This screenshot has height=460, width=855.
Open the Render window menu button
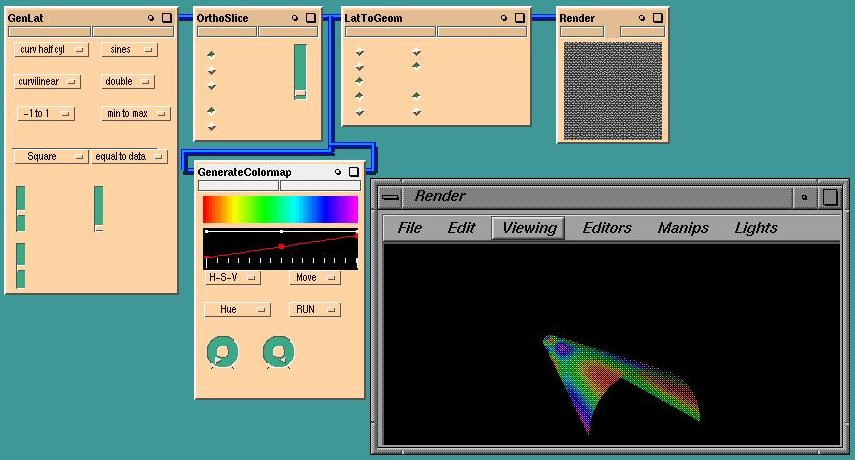391,197
